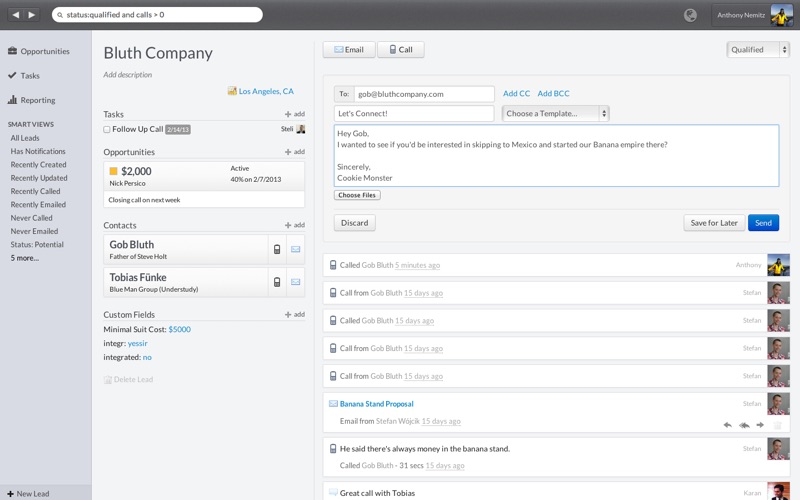Open the Qualified status dropdown
Screen dimensions: 800x500
(758, 49)
